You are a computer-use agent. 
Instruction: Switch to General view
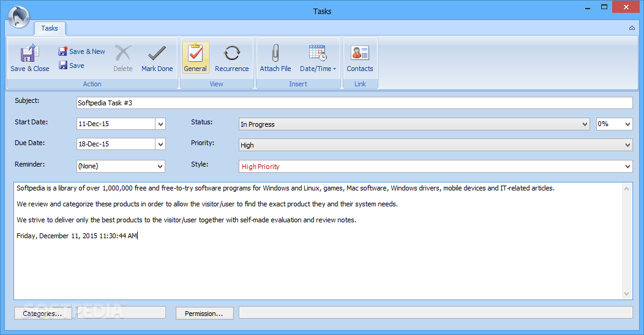[x=195, y=58]
